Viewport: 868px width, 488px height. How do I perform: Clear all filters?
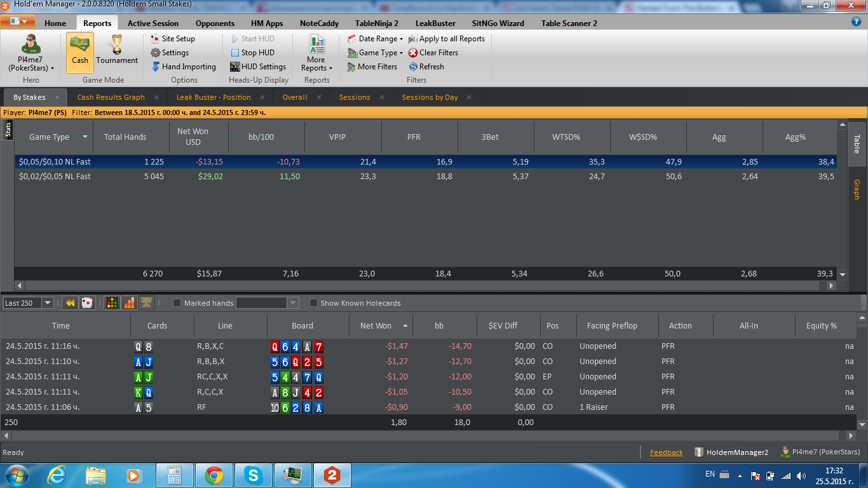tap(433, 53)
